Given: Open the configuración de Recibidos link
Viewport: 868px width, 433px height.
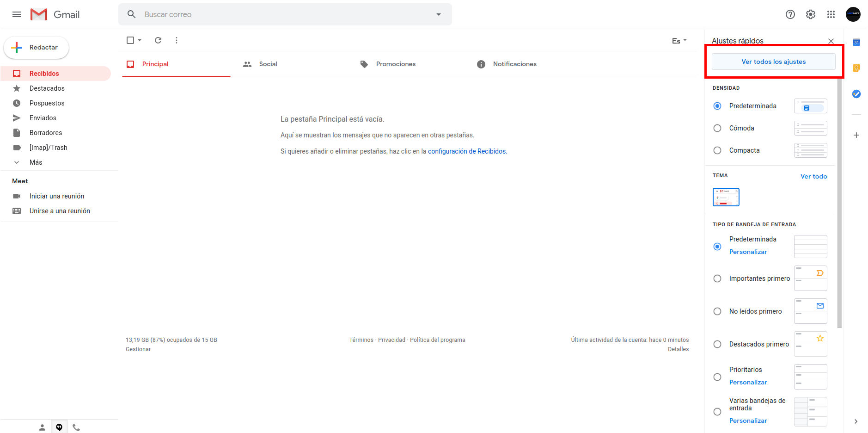Looking at the screenshot, I should [467, 151].
